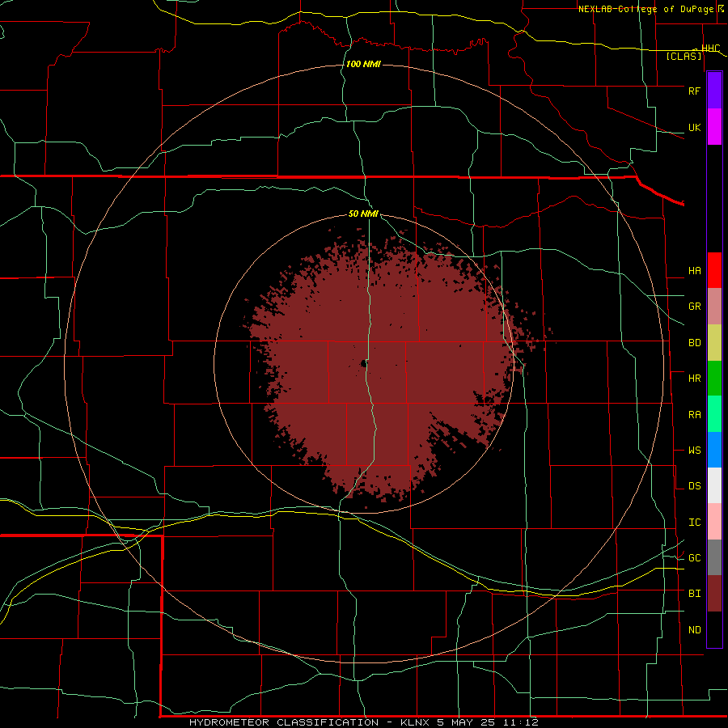Screen dimensions: 728x728
Task: Click the 'HA' legend label
Action: pos(694,270)
